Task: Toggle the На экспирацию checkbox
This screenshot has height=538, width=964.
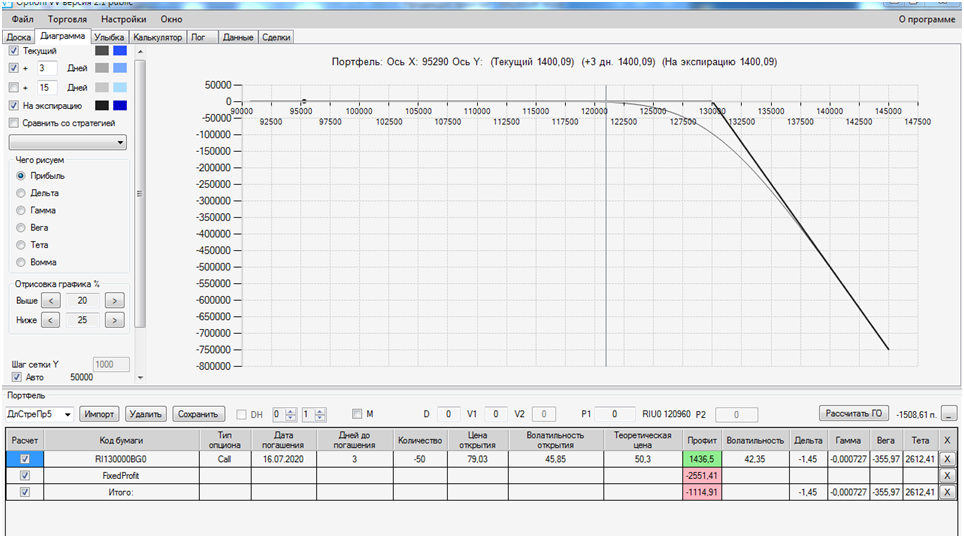Action: 14,106
